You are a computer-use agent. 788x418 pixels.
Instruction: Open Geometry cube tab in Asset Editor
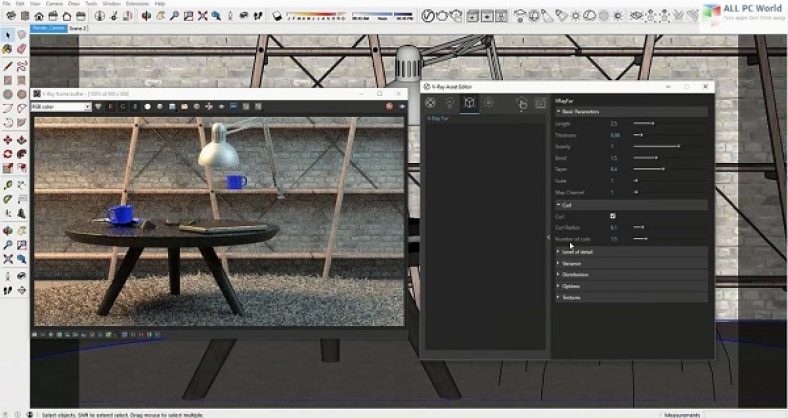(x=469, y=103)
